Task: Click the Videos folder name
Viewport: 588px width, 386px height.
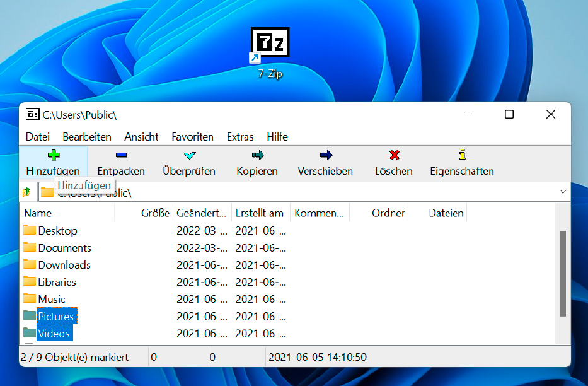Action: click(54, 334)
